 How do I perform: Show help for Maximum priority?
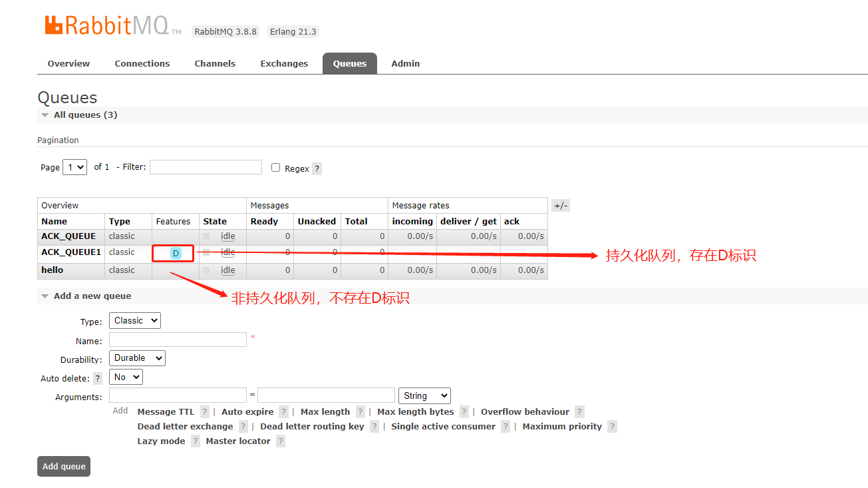point(612,427)
